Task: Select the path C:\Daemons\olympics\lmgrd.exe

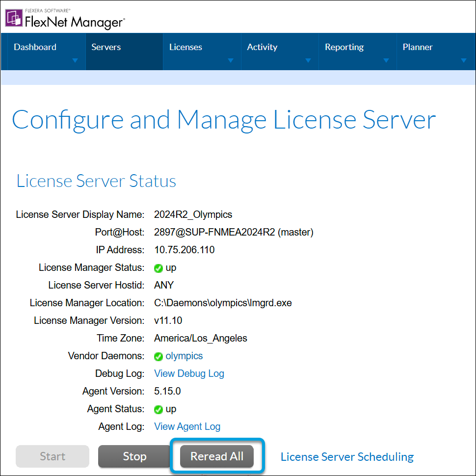Action: [x=223, y=303]
